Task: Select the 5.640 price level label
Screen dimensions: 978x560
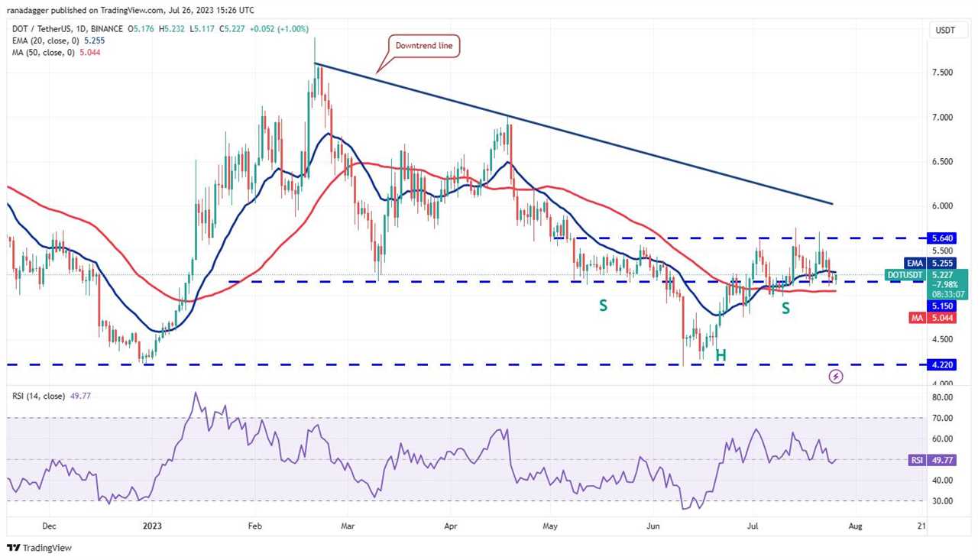Action: [x=942, y=238]
